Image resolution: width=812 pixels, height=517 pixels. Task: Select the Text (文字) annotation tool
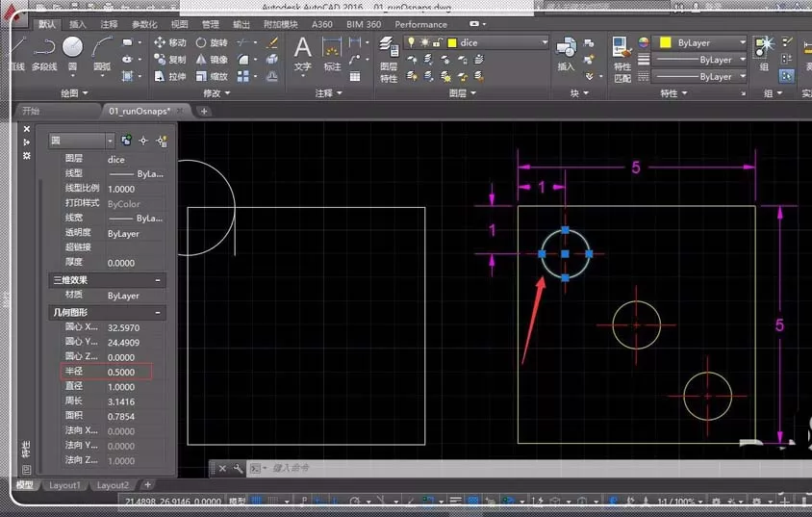point(302,54)
